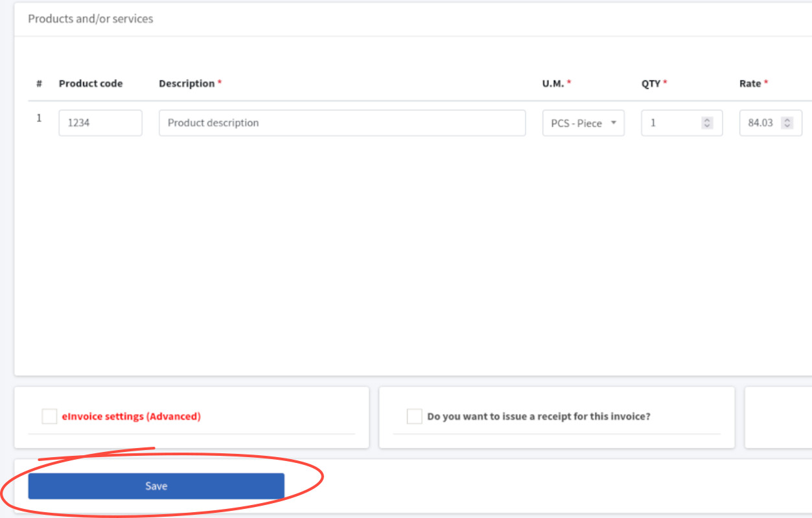Click the U.M. column header
812x518 pixels.
(x=553, y=84)
